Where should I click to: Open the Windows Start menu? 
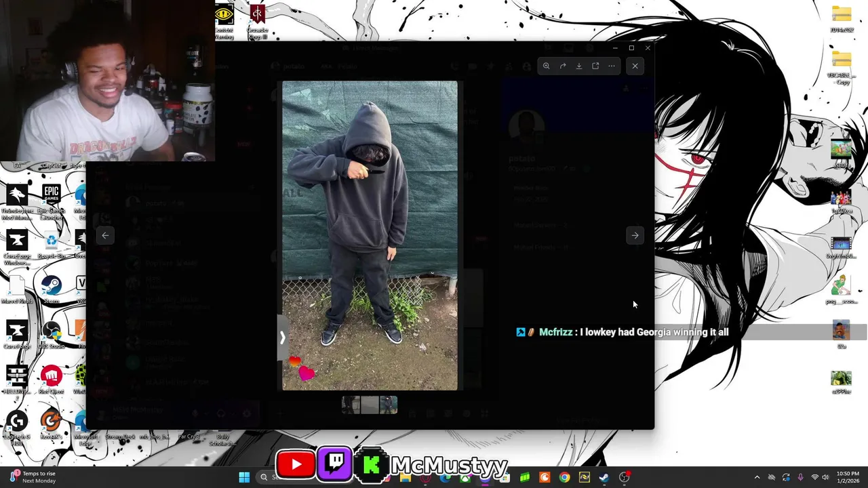pos(244,477)
